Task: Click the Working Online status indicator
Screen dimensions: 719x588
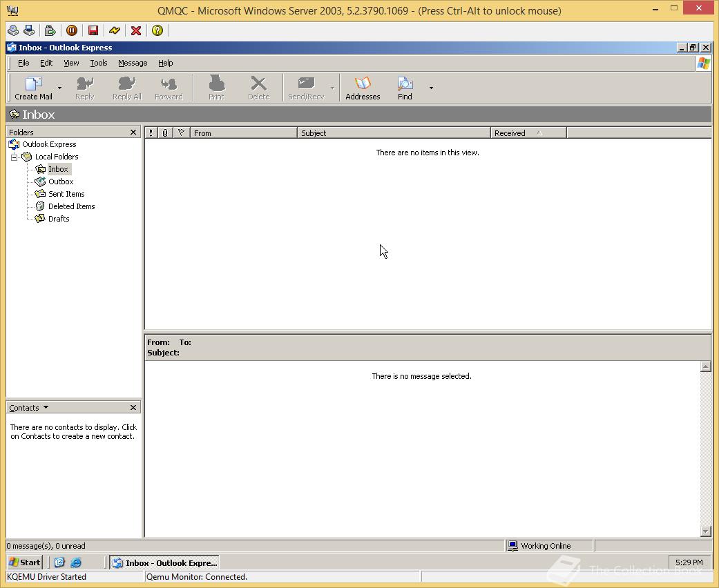Action: point(549,546)
